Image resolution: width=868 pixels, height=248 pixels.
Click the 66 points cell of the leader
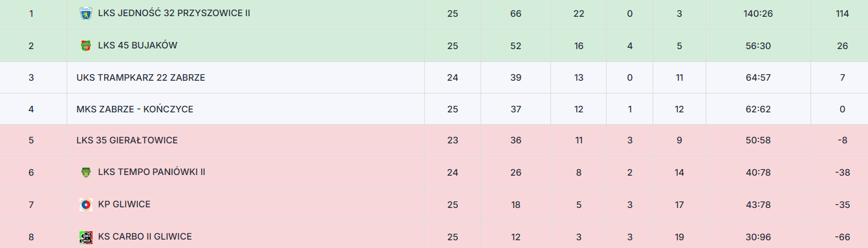pyautogui.click(x=515, y=14)
